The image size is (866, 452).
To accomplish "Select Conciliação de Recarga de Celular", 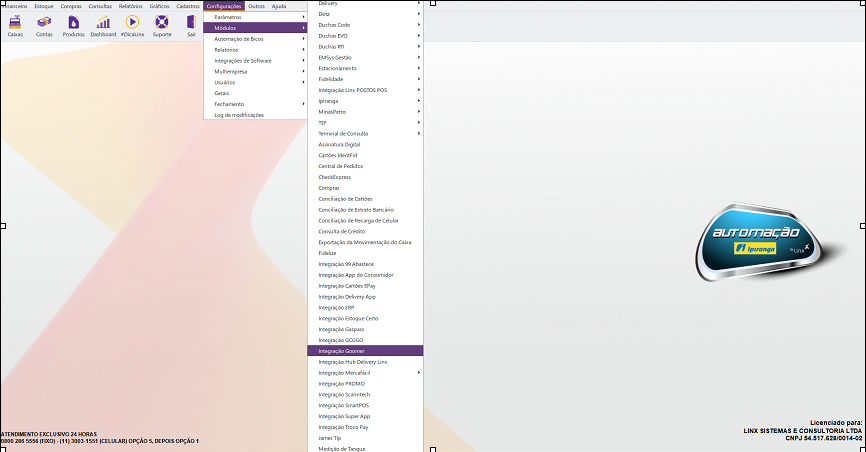I will point(365,220).
